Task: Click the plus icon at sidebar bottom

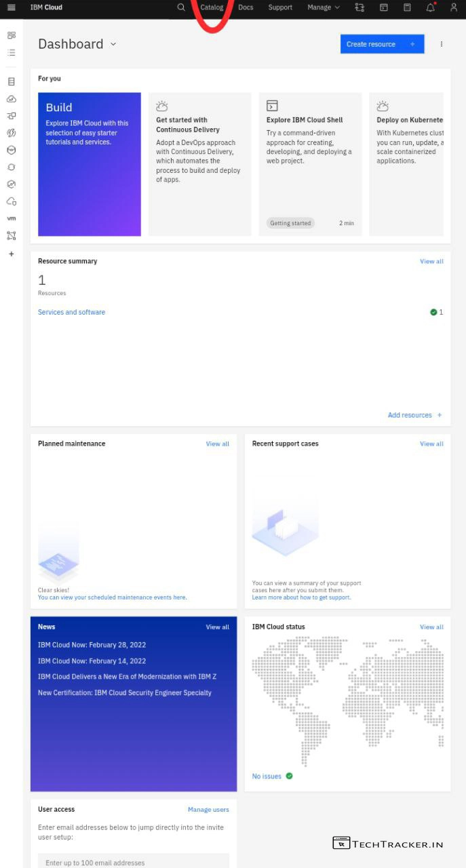Action: coord(12,254)
